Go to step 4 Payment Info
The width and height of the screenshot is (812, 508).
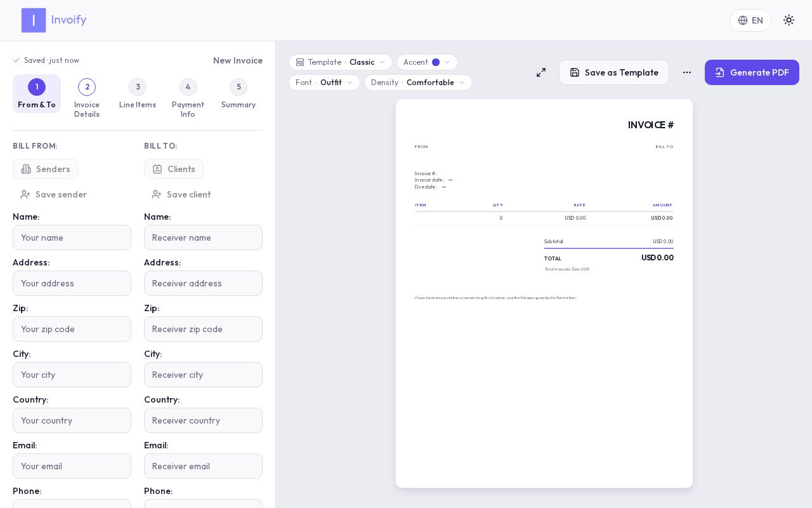pyautogui.click(x=188, y=99)
